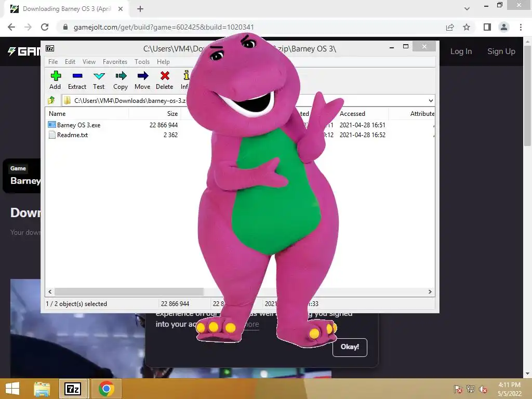Open Action Center flag in tray
The height and width of the screenshot is (399, 532).
(458, 389)
